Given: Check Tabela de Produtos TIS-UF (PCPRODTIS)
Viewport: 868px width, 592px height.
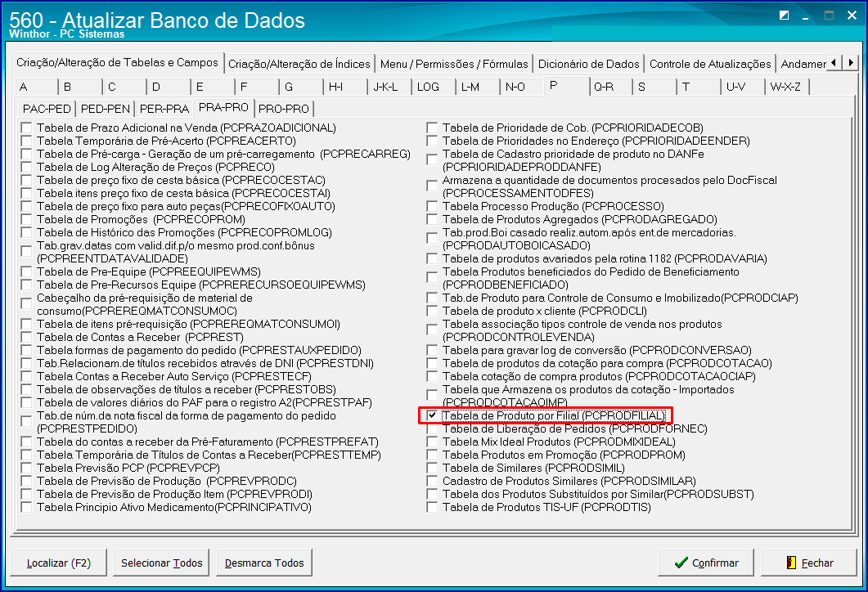Looking at the screenshot, I should [x=432, y=507].
